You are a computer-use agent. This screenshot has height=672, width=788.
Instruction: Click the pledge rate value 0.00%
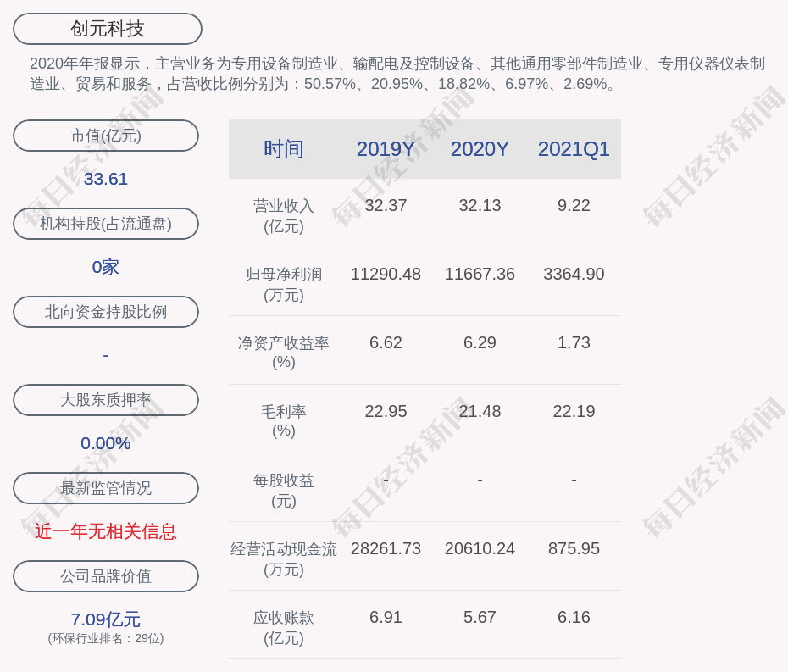106,443
